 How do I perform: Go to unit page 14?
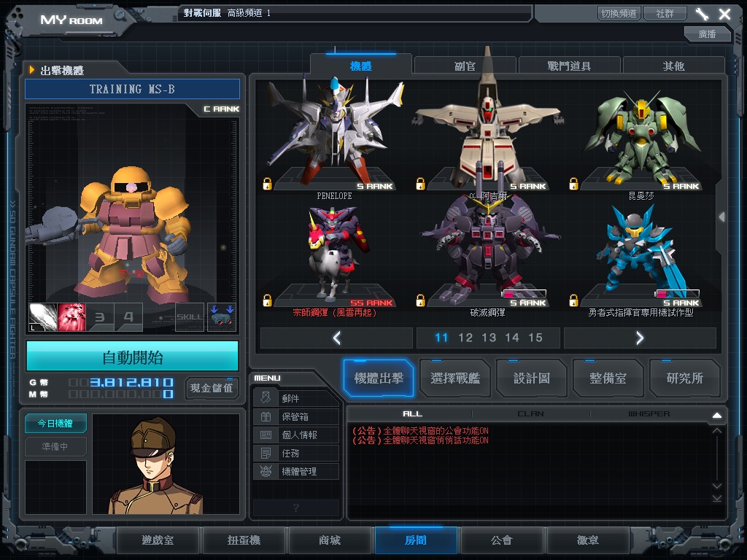tap(512, 338)
